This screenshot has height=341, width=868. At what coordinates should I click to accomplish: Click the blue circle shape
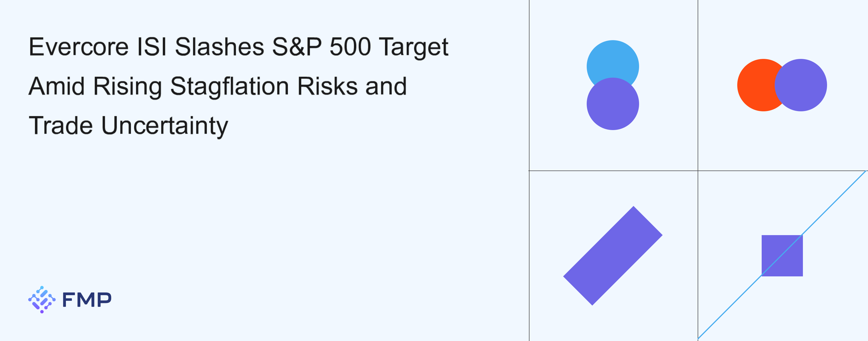[x=612, y=61]
